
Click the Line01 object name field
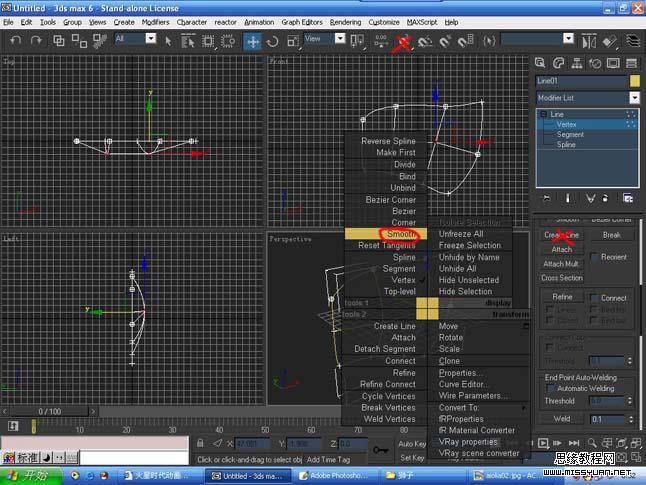click(x=581, y=81)
